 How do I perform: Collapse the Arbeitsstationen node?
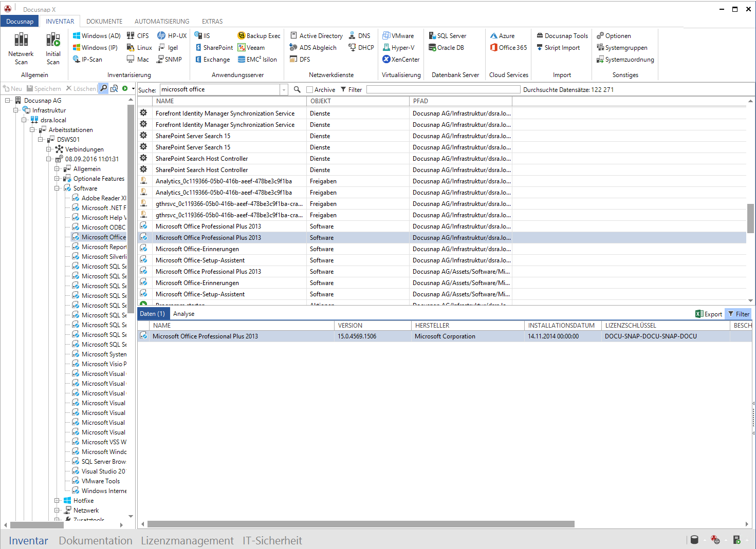[x=32, y=129]
